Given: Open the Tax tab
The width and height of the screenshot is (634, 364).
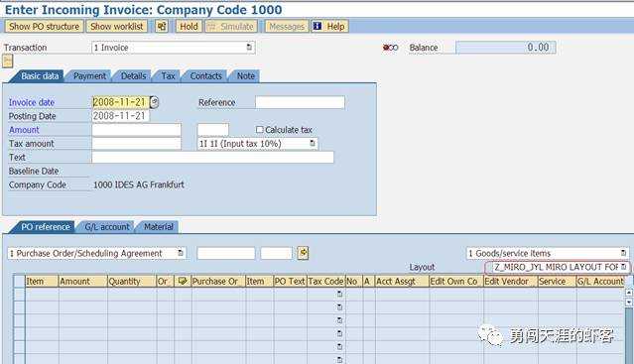Looking at the screenshot, I should [169, 76].
